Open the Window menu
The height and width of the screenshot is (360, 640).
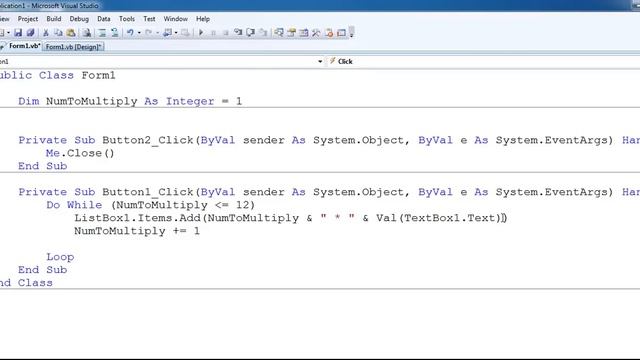pos(176,19)
